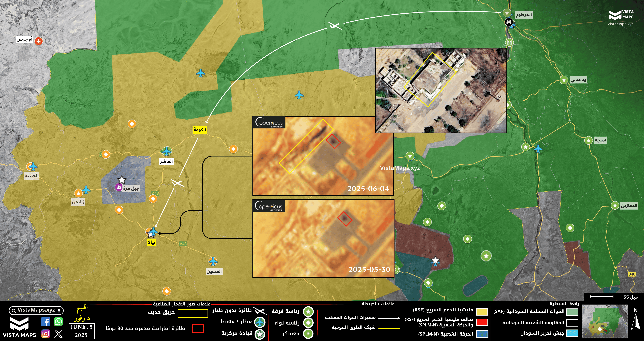Click the star icon beside سنجة
Screen dimensions: 644x341
pyautogui.click(x=588, y=140)
